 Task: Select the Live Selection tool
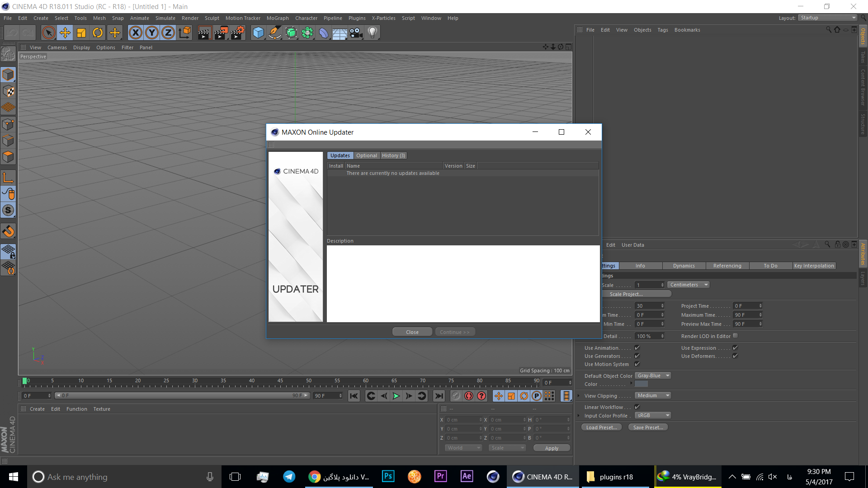(x=48, y=33)
